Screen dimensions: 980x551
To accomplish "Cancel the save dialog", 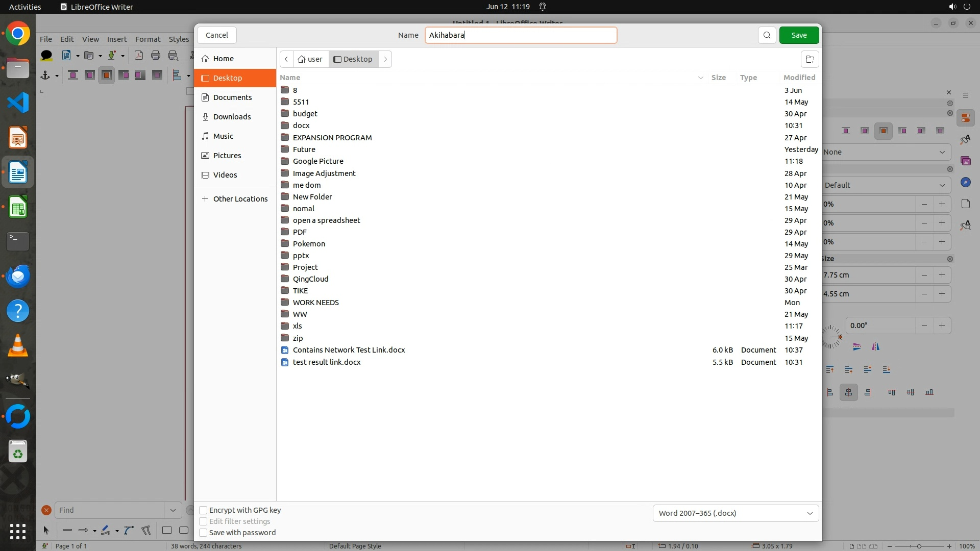I will click(217, 35).
